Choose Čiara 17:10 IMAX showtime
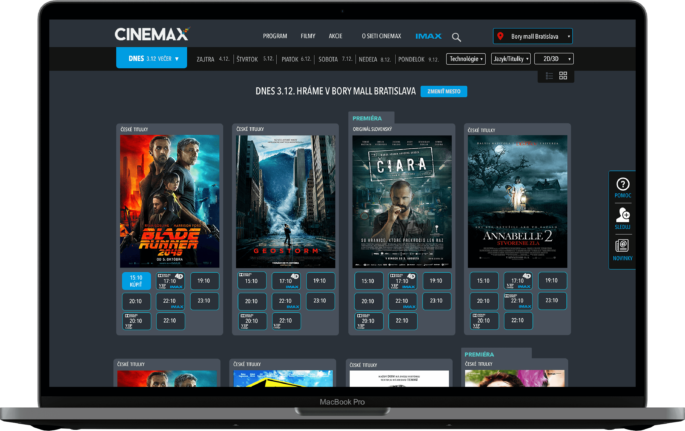Screen dimensions: 685x431 [402, 281]
